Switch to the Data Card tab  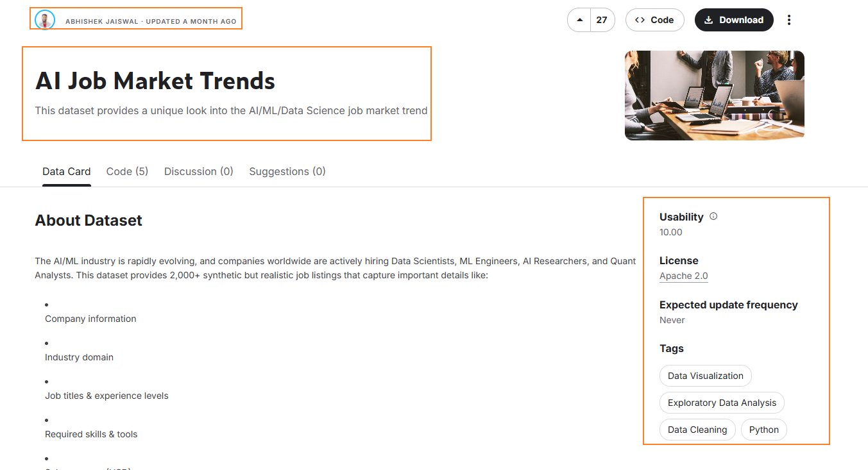tap(67, 171)
